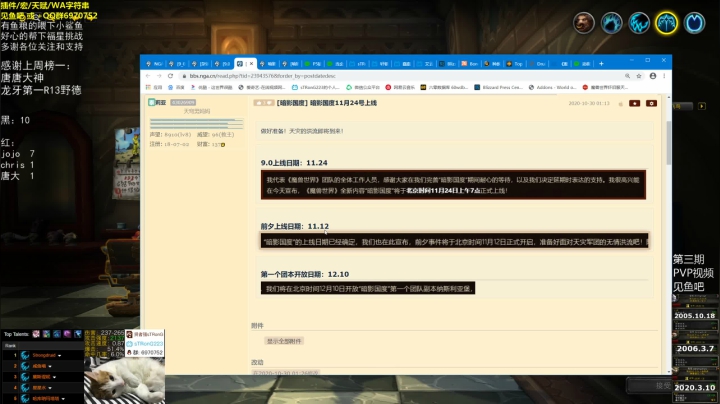The image size is (720, 404).
Task: Click the class icon in rank 1 row
Action: (25, 355)
